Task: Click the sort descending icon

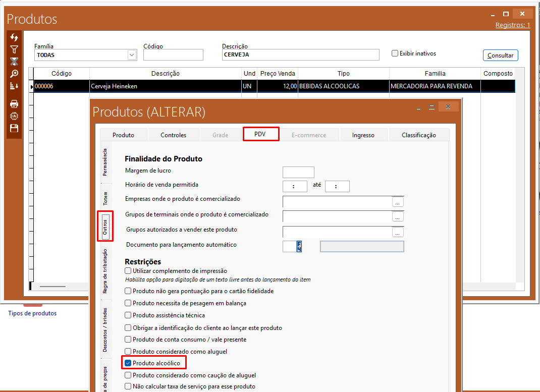Action: point(14,86)
